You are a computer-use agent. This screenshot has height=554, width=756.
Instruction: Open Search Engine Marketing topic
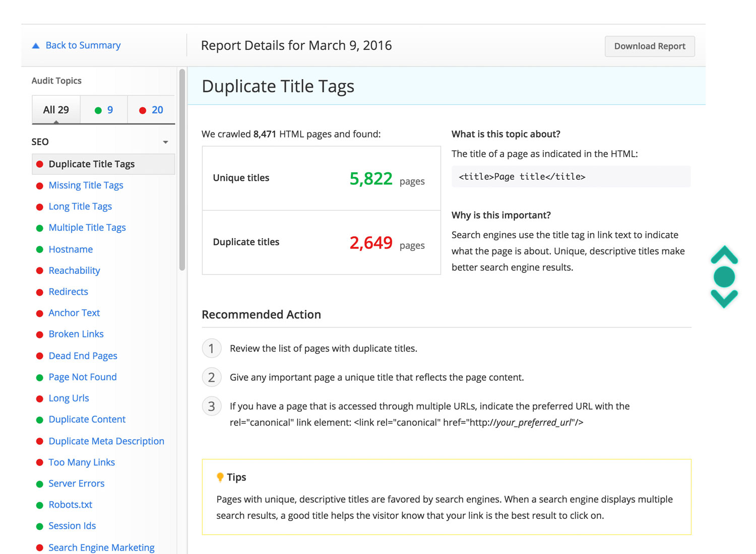(101, 547)
